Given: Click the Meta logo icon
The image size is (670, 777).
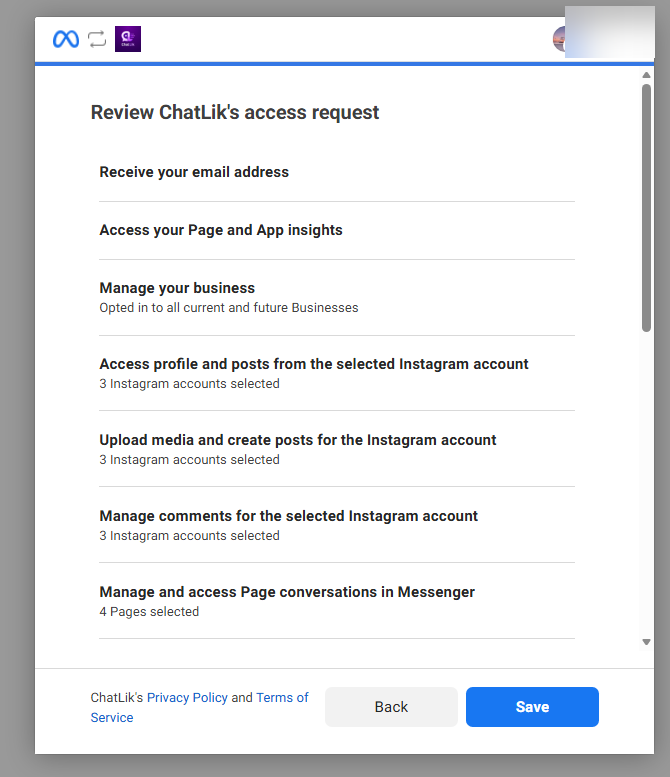Looking at the screenshot, I should (x=66, y=39).
